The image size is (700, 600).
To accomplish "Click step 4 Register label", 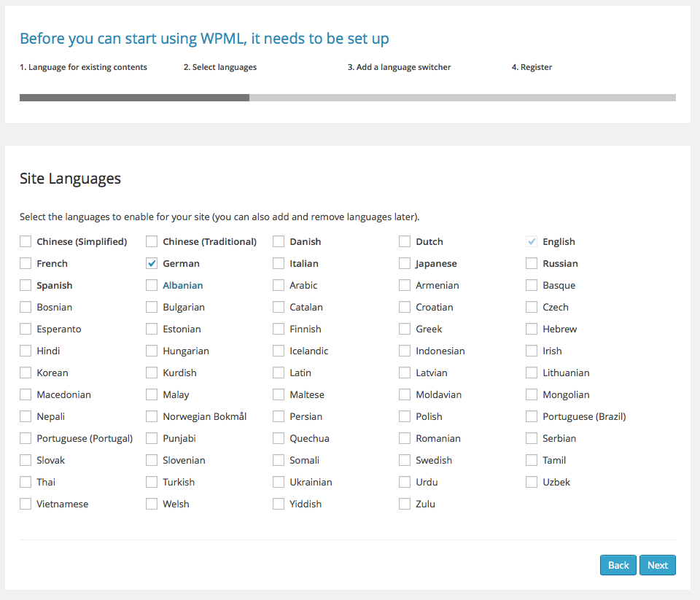I will click(x=532, y=67).
